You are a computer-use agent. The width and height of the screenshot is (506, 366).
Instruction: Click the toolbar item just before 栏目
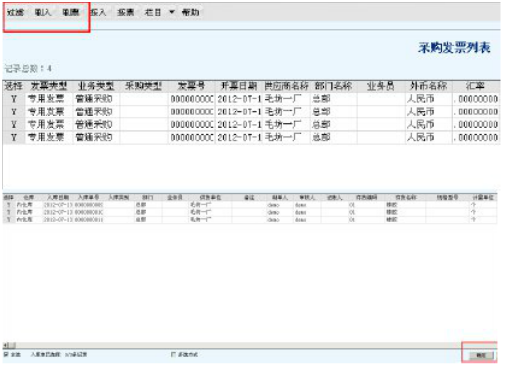pyautogui.click(x=125, y=12)
